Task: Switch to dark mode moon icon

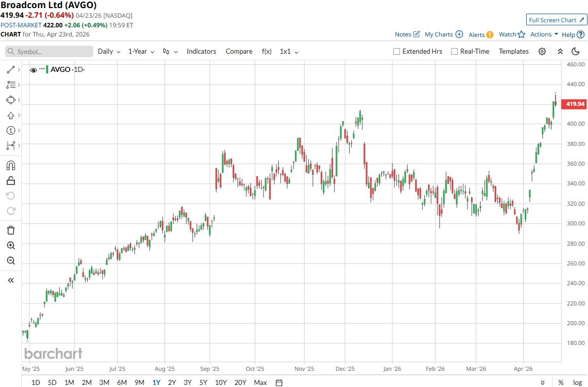Action: (575, 52)
